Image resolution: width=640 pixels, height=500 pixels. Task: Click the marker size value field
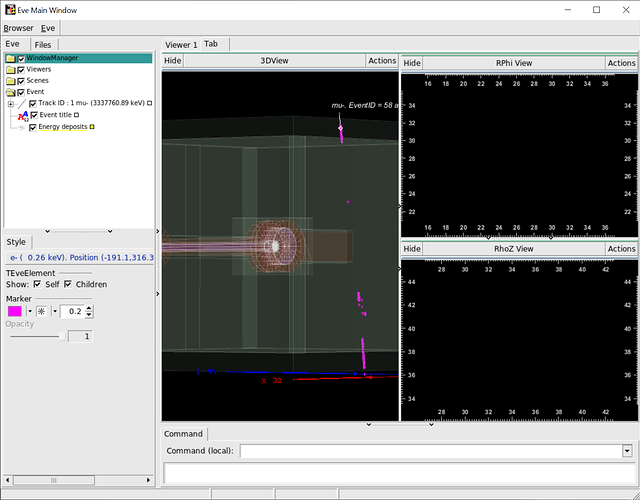tap(72, 311)
